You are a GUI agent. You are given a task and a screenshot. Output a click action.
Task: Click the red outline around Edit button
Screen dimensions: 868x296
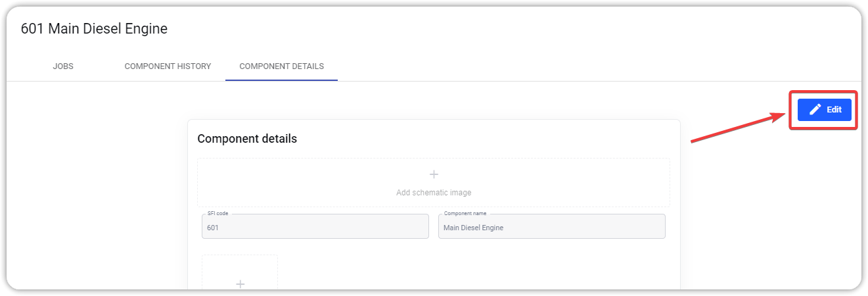click(824, 110)
